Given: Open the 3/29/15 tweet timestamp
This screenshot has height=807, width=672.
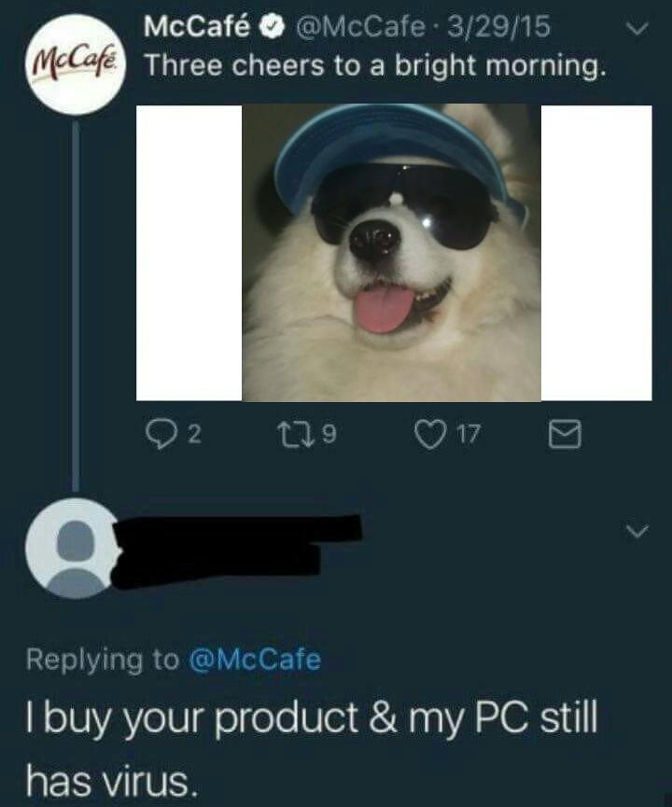Looking at the screenshot, I should [499, 27].
